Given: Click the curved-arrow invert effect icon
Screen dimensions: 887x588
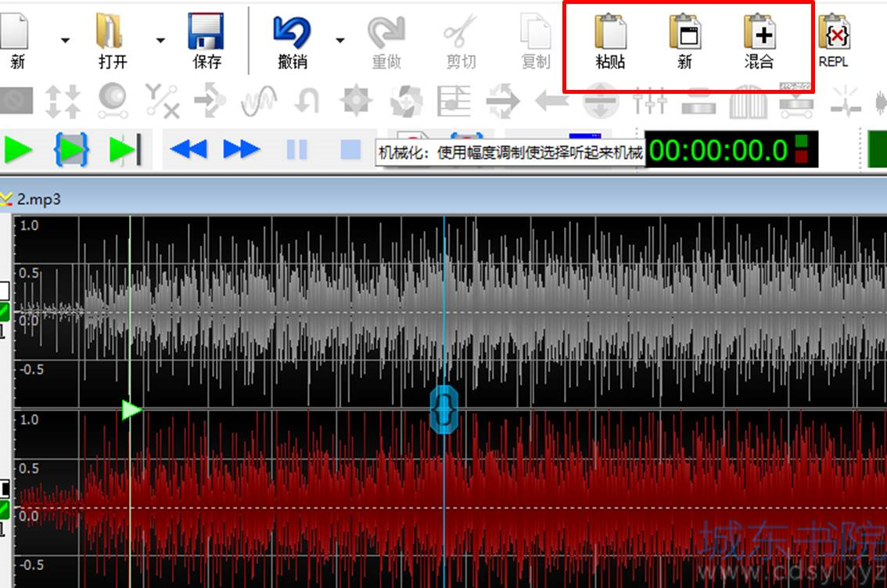Looking at the screenshot, I should click(x=307, y=101).
